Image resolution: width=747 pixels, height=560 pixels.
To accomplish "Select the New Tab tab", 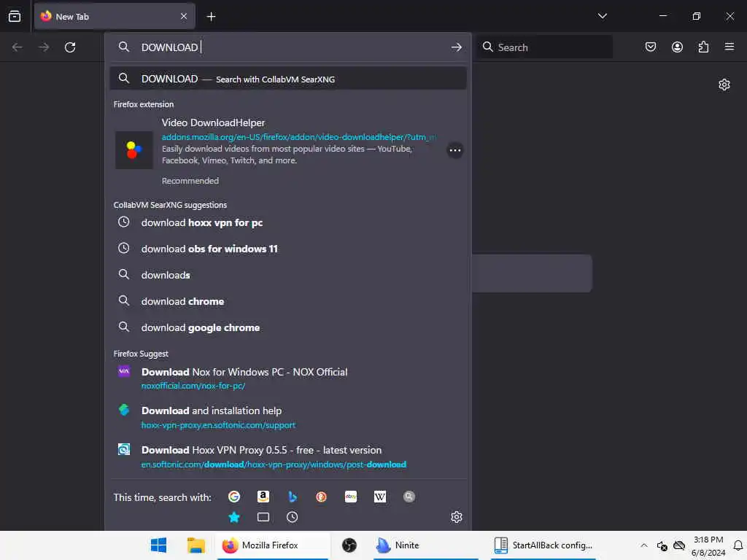I will (x=115, y=17).
